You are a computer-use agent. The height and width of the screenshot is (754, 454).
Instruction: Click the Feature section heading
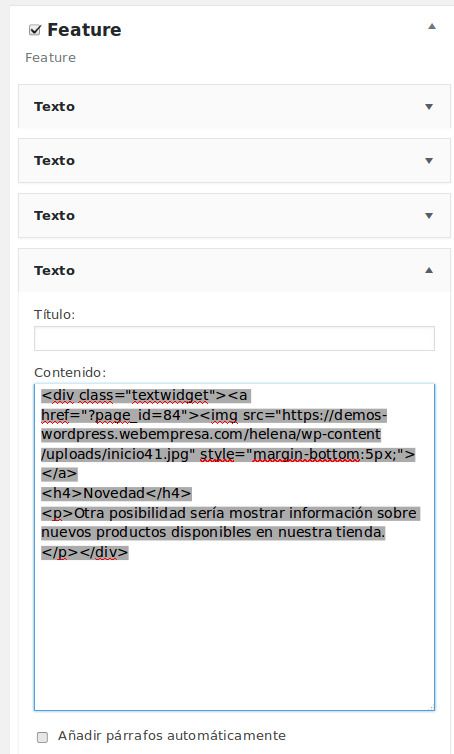pyautogui.click(x=84, y=30)
